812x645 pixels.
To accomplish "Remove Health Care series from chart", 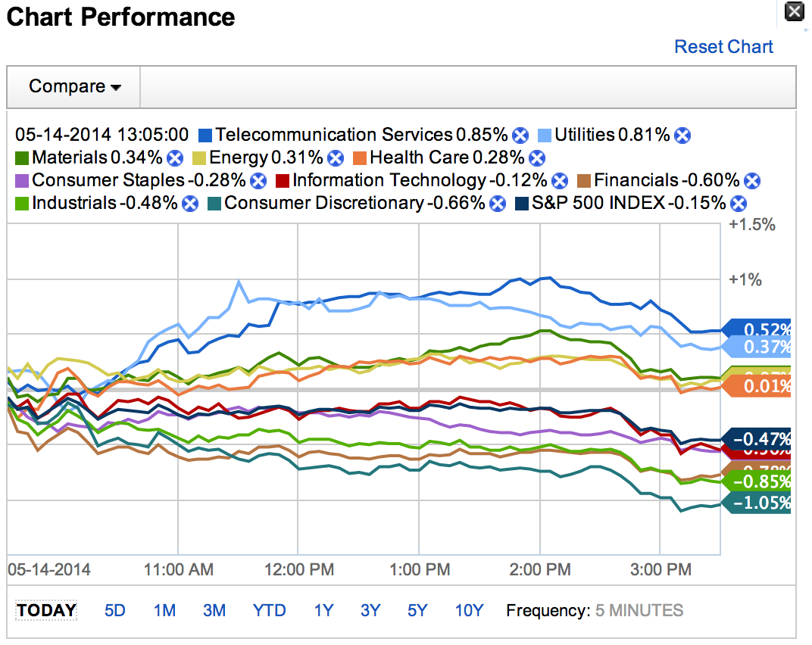I will click(536, 158).
